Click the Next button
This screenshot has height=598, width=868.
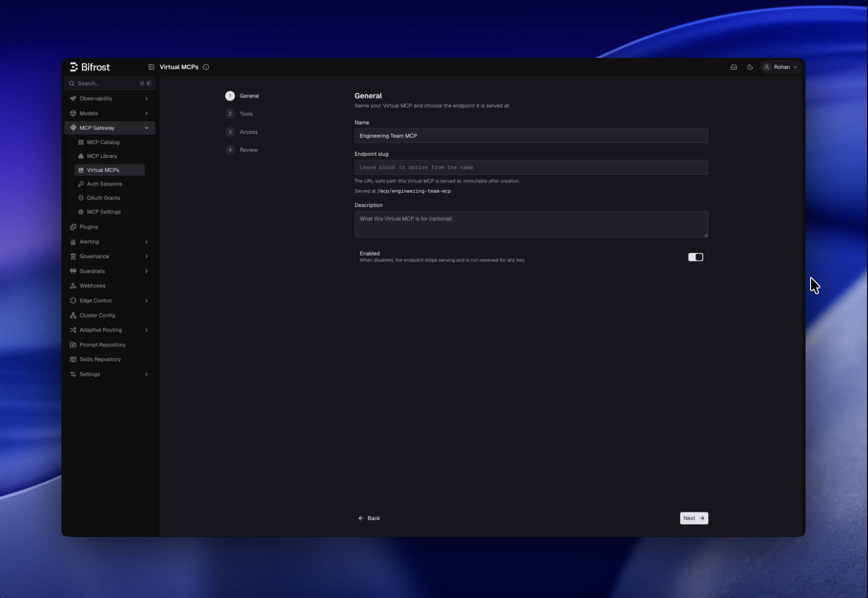click(x=694, y=518)
